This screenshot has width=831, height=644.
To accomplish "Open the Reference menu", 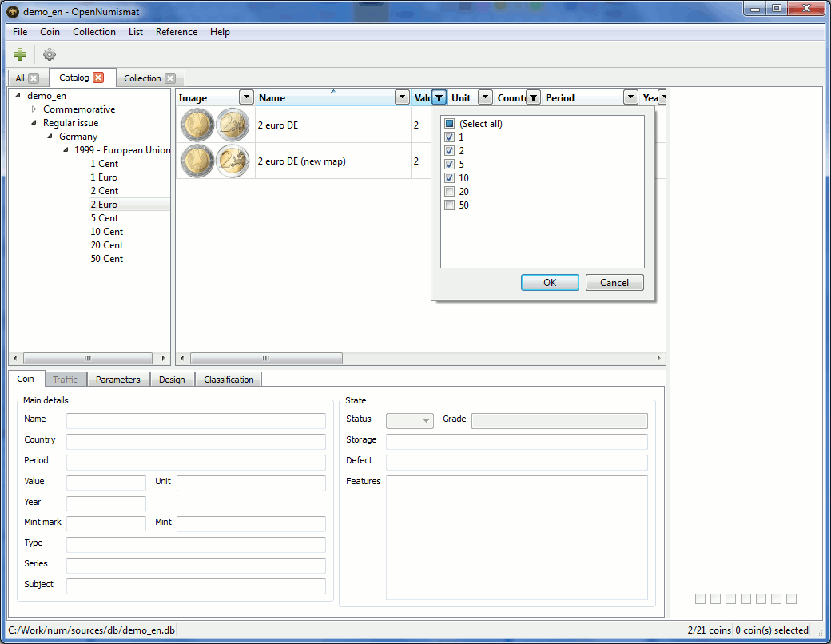I will click(x=177, y=32).
